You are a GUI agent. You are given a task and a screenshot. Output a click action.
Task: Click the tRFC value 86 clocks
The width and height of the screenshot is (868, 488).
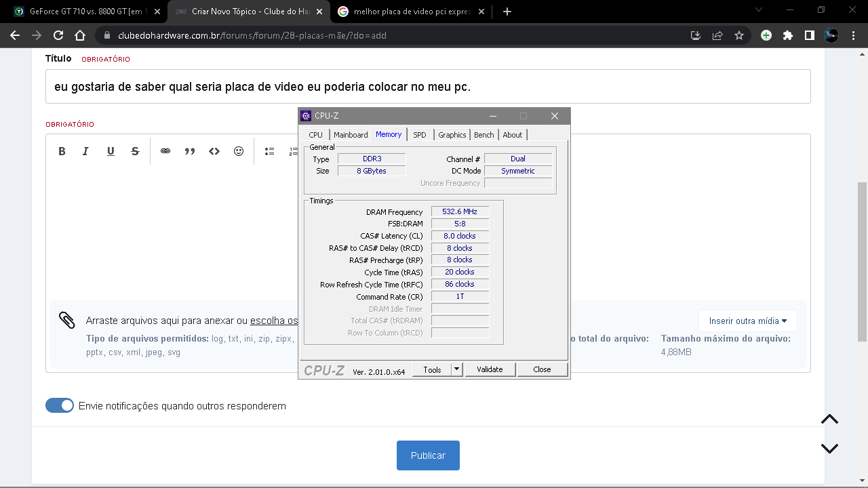coord(460,284)
